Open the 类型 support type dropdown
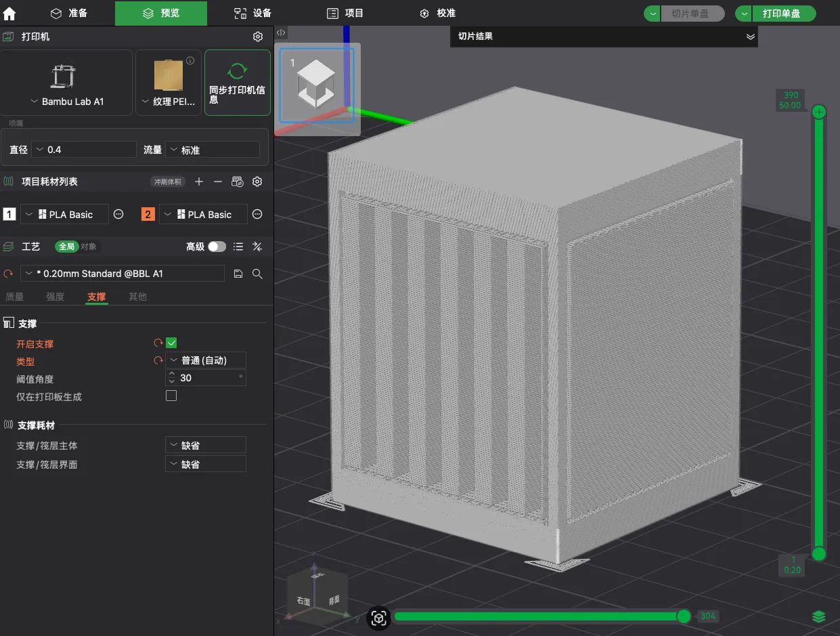840x636 pixels. 206,360
